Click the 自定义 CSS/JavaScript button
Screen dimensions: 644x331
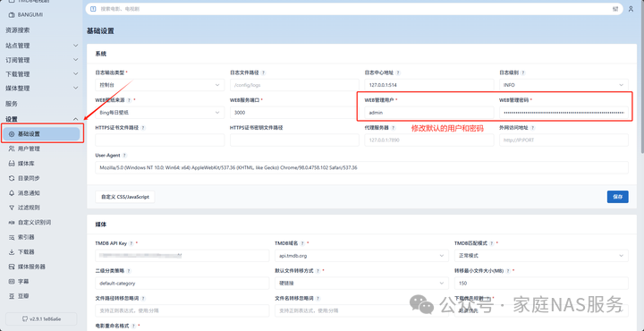tap(125, 197)
